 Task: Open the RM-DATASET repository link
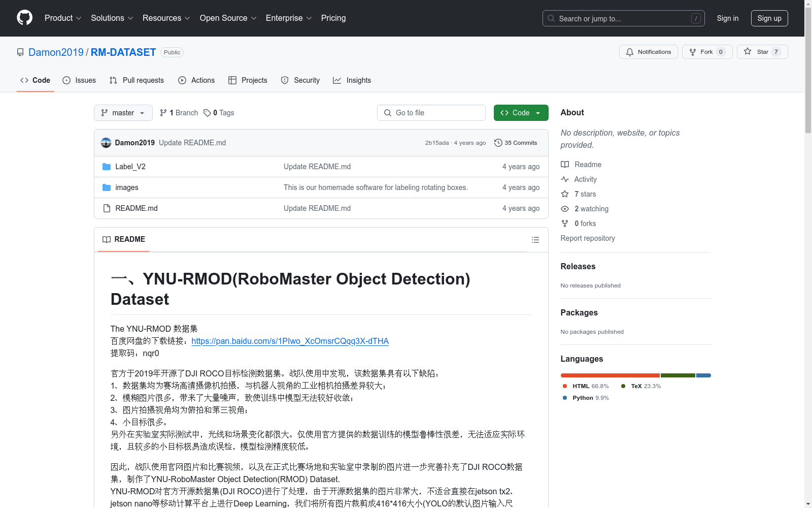123,52
